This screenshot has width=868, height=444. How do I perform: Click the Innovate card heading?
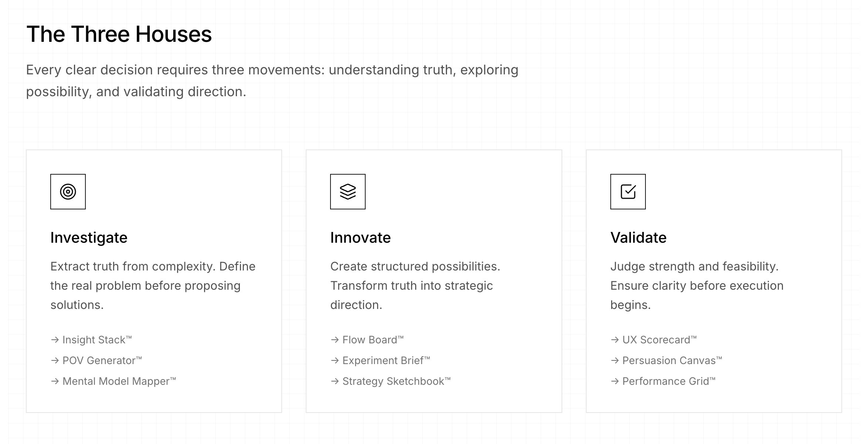coord(360,238)
